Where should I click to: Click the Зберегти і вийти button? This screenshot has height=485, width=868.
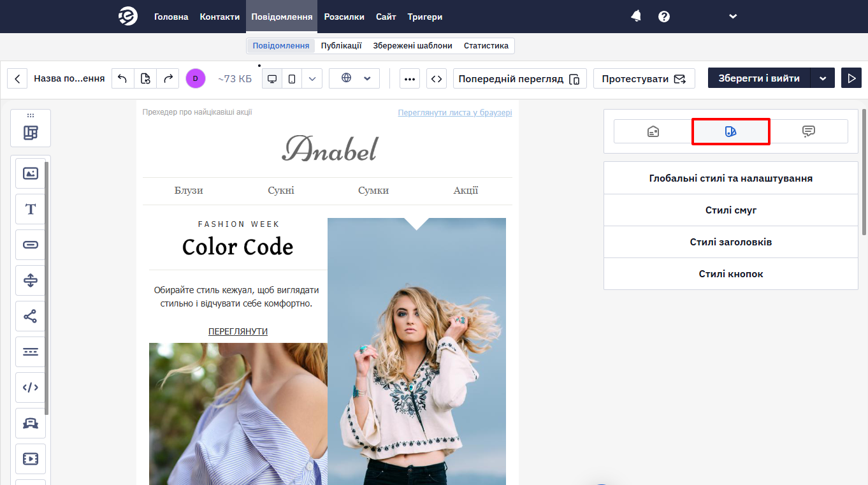(759, 78)
